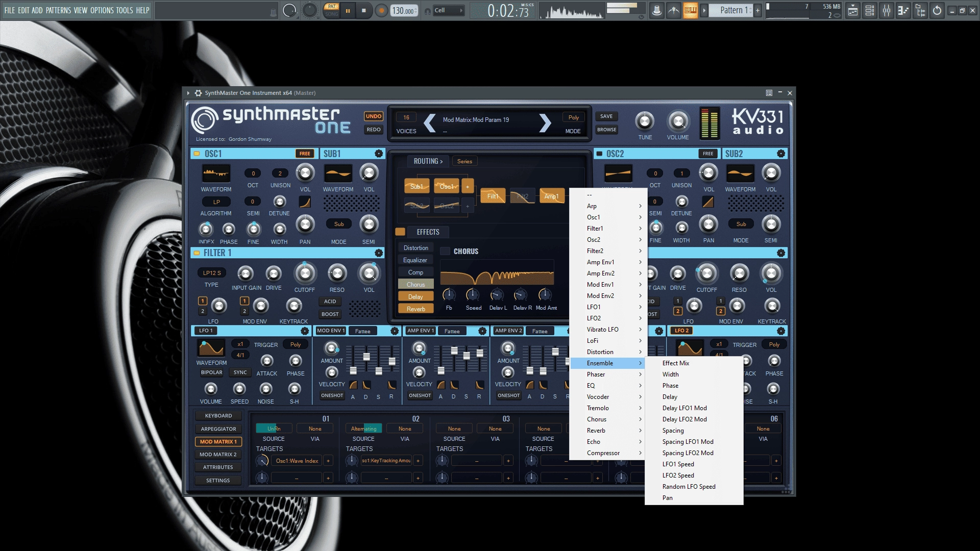Click the step-edit keyboard icon (orange) in toolbar

tap(690, 10)
